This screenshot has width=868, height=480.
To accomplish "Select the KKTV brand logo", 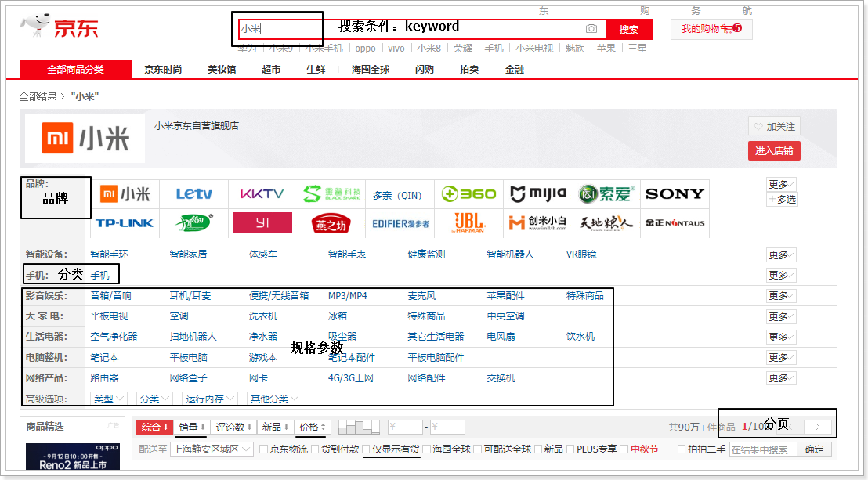I will click(262, 194).
